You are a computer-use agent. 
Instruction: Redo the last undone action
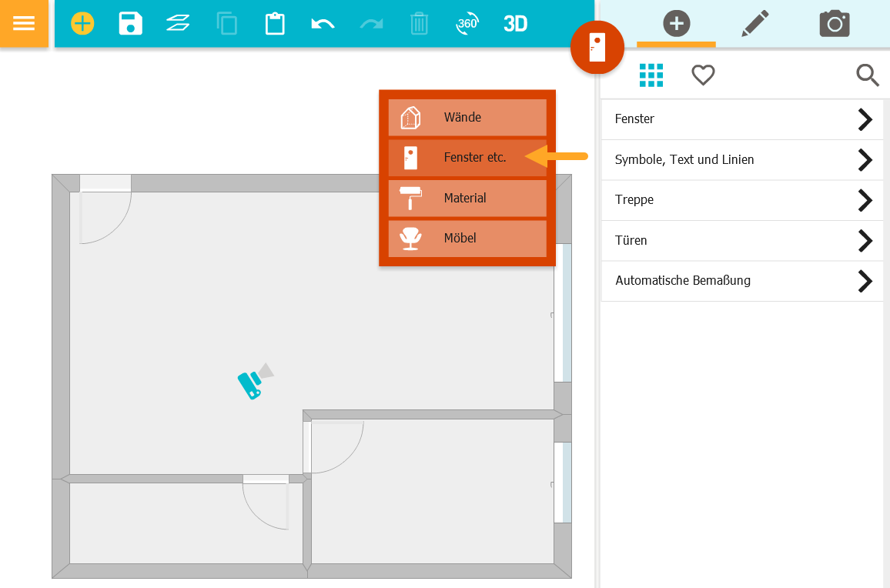371,24
